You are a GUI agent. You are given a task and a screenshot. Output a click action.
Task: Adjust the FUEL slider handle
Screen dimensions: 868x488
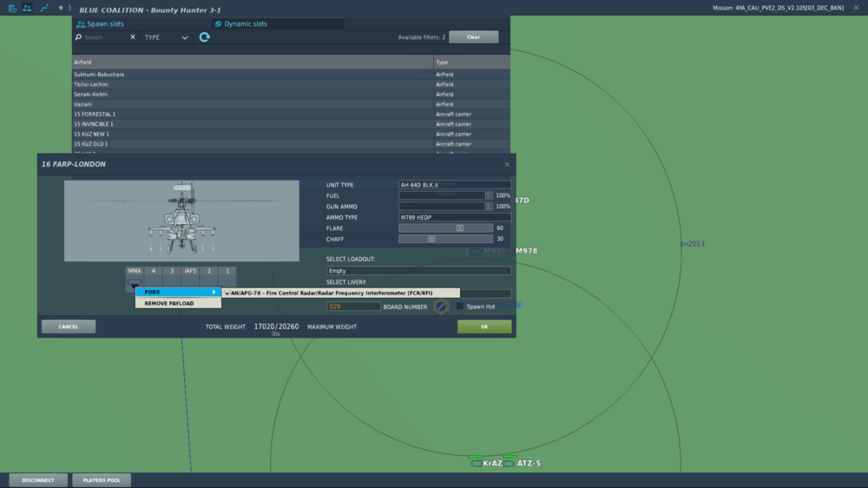pos(488,195)
